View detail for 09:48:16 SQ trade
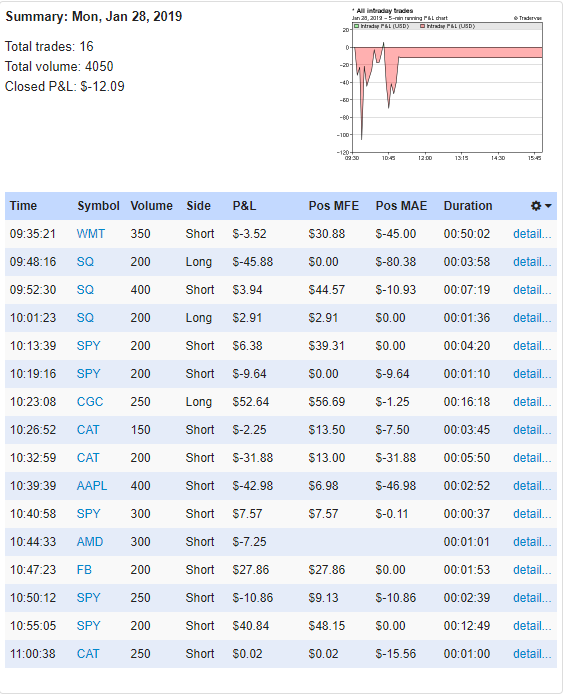 coord(532,262)
